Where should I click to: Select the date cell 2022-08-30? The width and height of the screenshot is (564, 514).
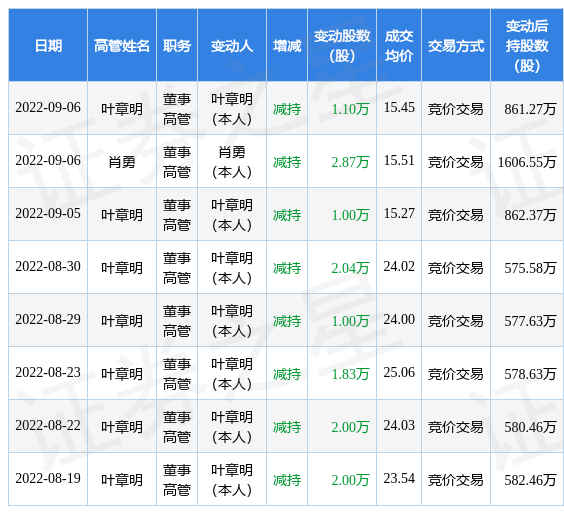click(x=48, y=267)
